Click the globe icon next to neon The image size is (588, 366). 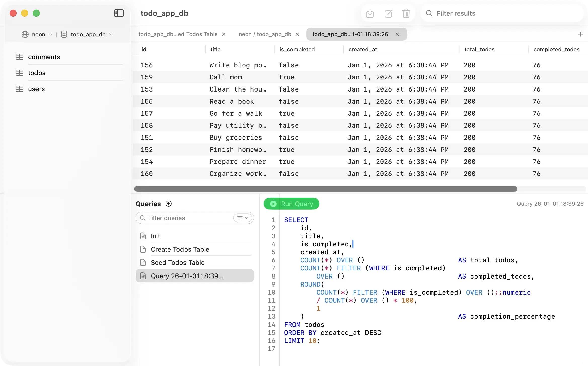25,34
